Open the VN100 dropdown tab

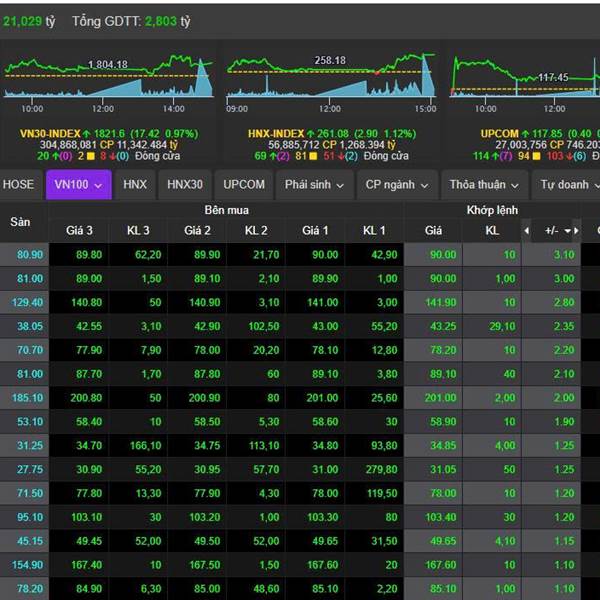78,185
